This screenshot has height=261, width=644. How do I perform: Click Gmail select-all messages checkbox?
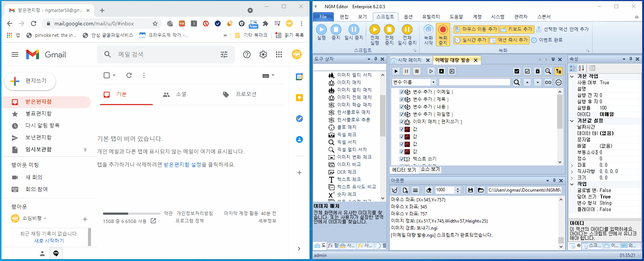tap(107, 75)
